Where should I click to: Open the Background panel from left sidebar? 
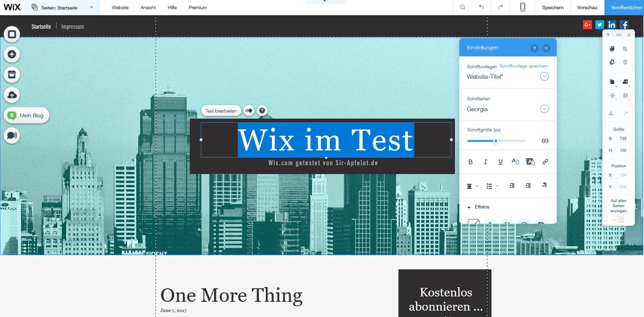tap(12, 34)
